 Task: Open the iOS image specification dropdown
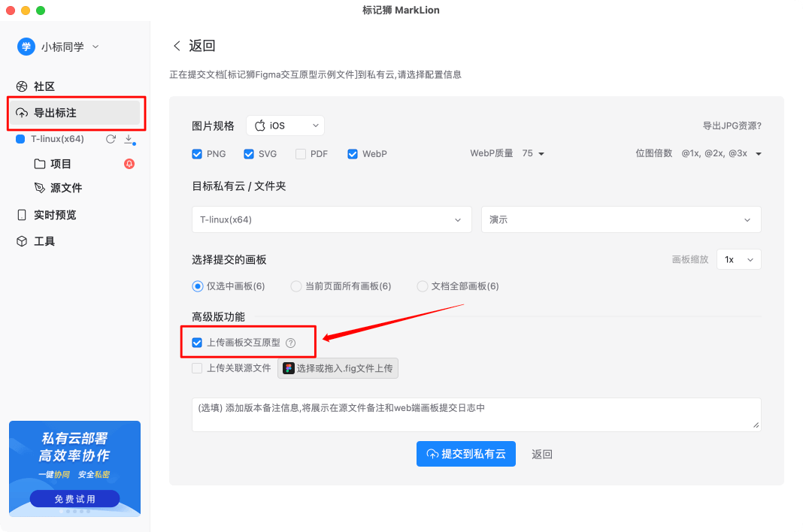coord(285,125)
